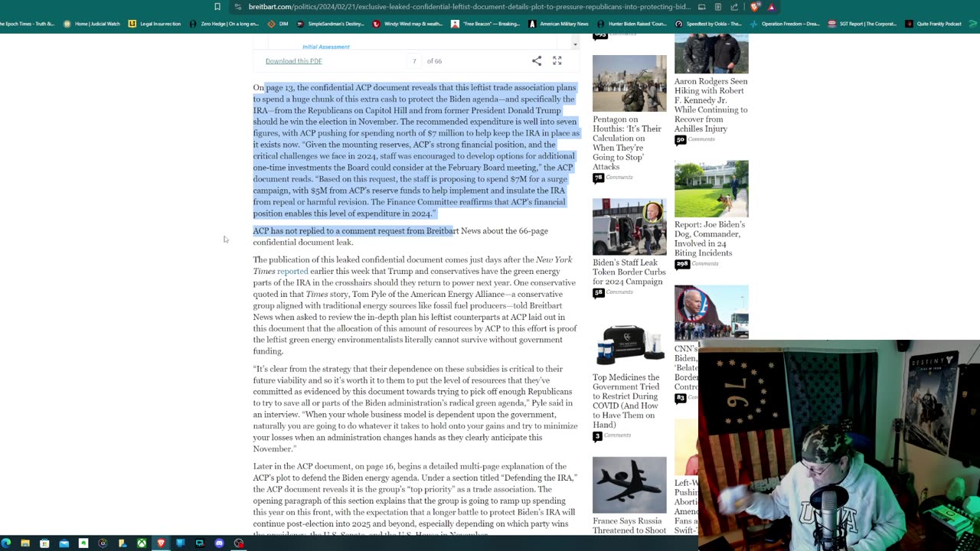Click the fullscreen icon on the PDF viewer

pos(557,60)
